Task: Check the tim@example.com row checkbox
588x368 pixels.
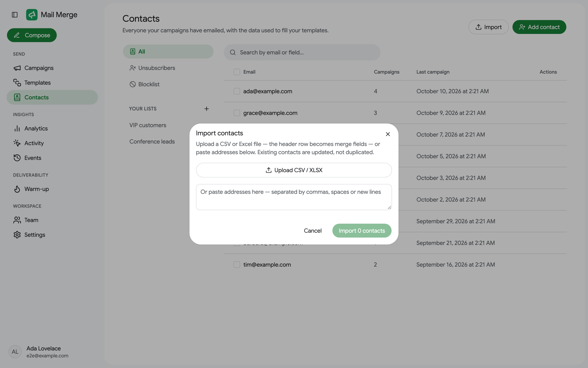Action: click(x=237, y=265)
